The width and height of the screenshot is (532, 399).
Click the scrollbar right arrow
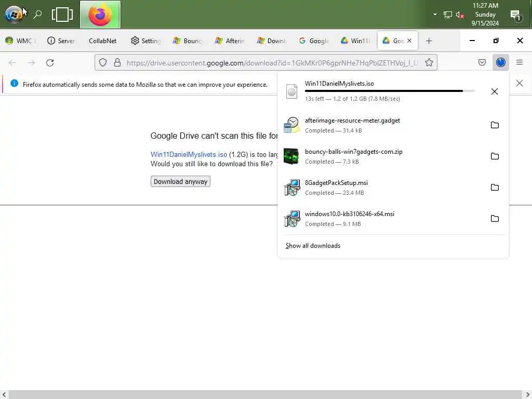[527, 395]
